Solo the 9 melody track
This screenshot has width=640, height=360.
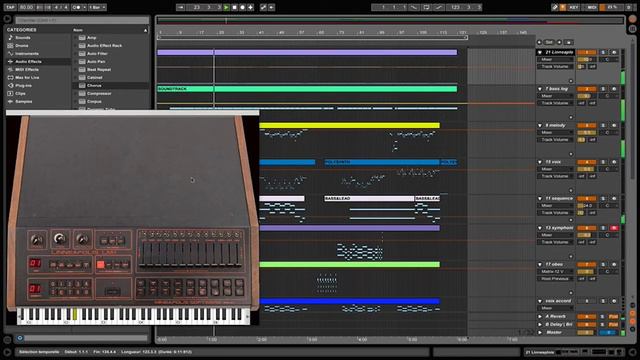pos(603,126)
